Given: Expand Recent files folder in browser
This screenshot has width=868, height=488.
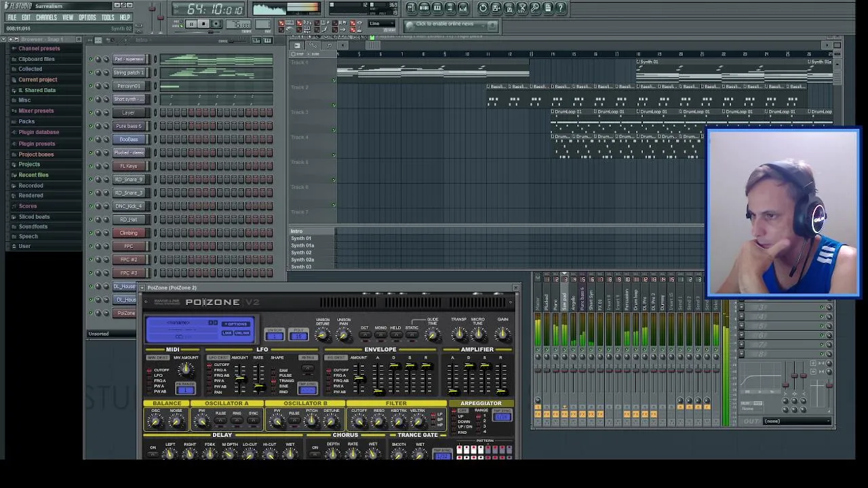Looking at the screenshot, I should [x=33, y=175].
